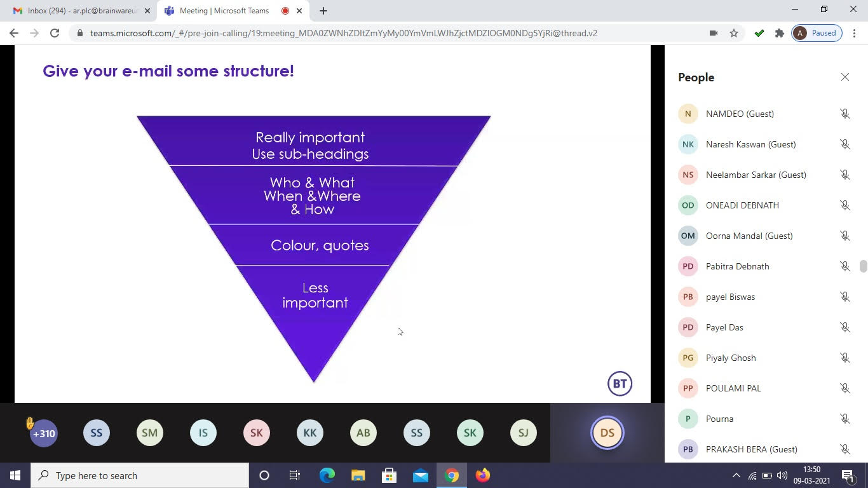This screenshot has height=488, width=868.
Task: Click the camera permission icon in address bar
Action: click(713, 33)
